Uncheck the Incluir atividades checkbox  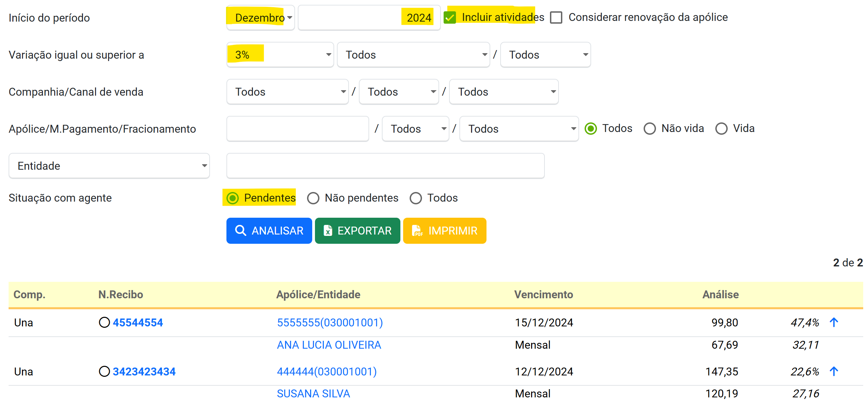click(450, 17)
